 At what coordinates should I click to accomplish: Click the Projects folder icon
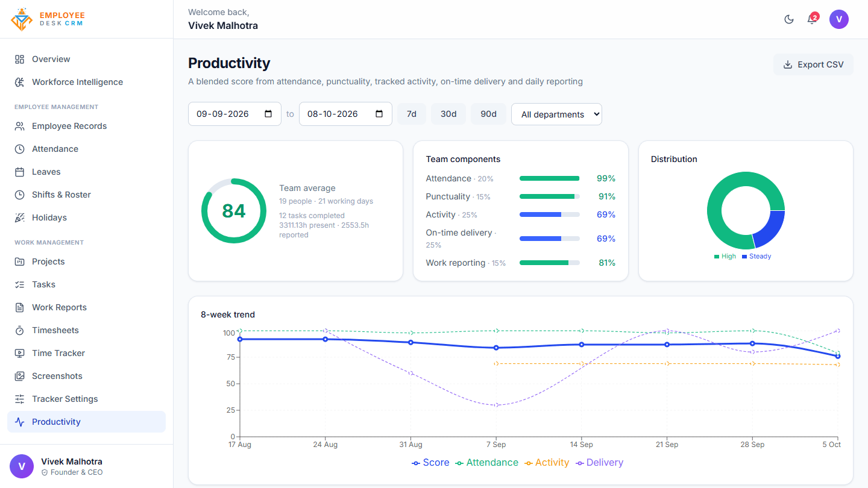[x=20, y=261]
